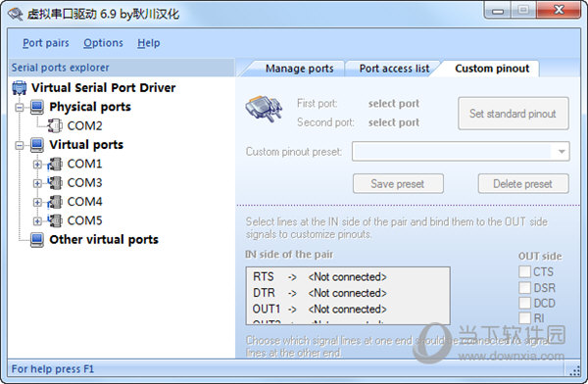Screen dimensions: 588x384
Task: Click Second port's select port link
Action: coord(394,122)
